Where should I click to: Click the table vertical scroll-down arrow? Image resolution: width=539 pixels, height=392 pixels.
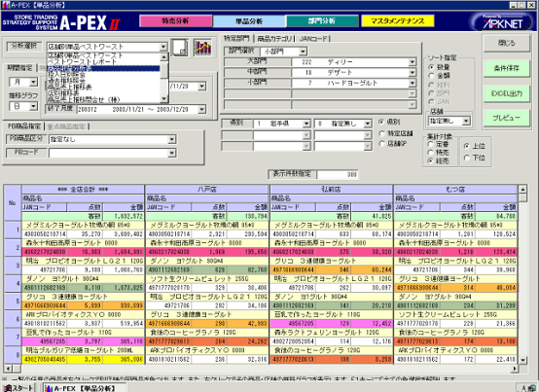(522, 360)
